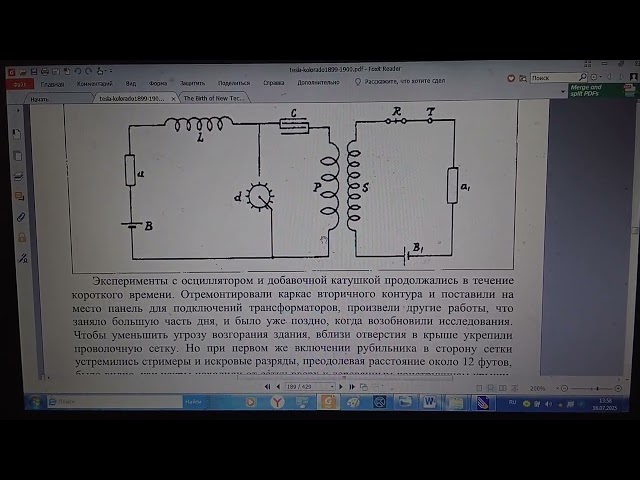This screenshot has width=640, height=480.
Task: Print the PDF using printer icon
Action: coord(45,72)
